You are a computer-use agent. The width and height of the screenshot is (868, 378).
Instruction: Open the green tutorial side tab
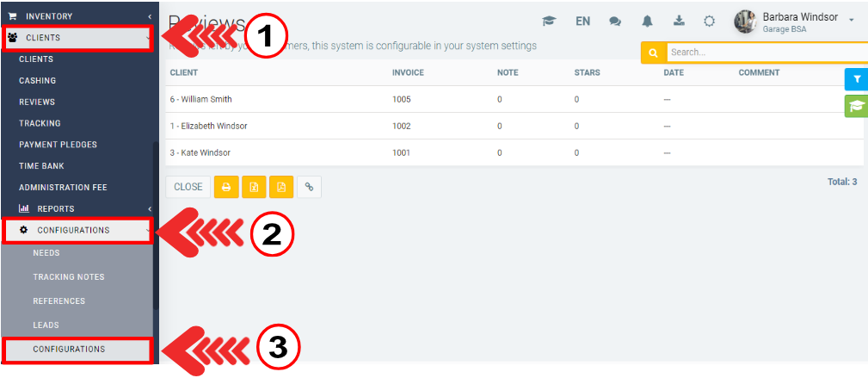(856, 106)
